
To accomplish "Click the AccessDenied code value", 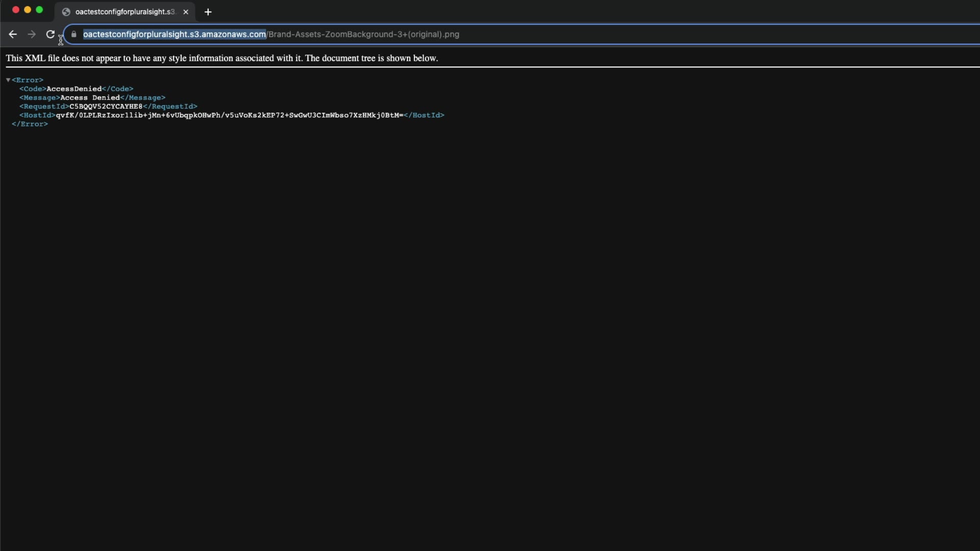I will [x=74, y=89].
